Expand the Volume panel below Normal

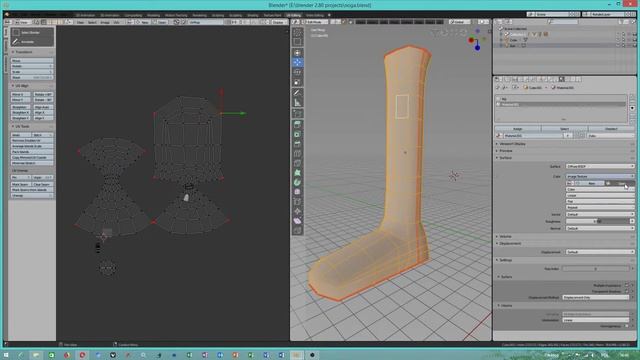[x=504, y=236]
